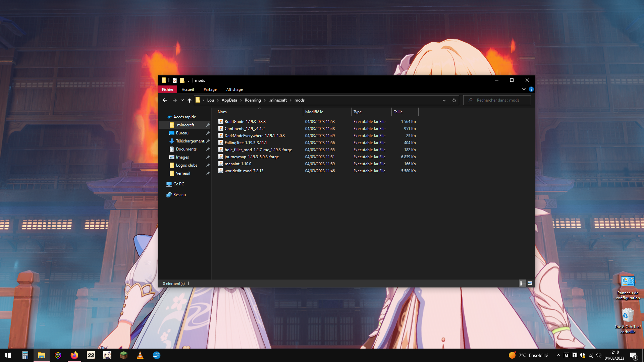Refresh the mods folder view
This screenshot has height=362, width=644.
click(454, 100)
